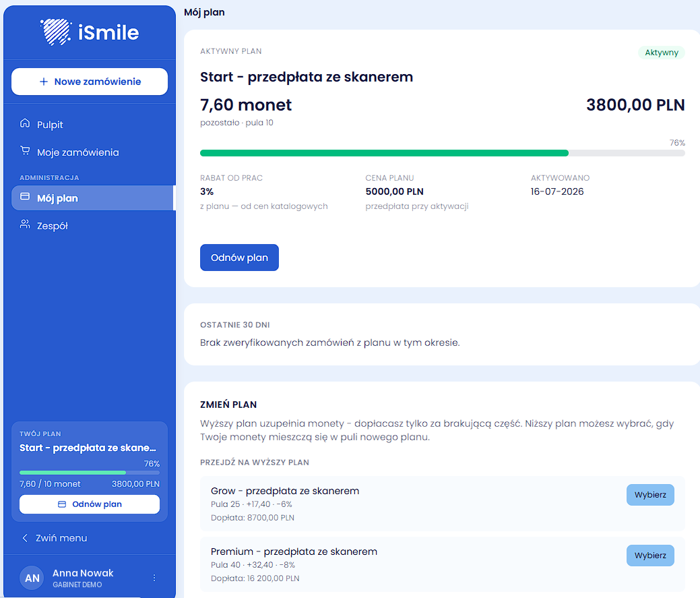Select Mój plan in the sidebar
700x598 pixels.
(x=92, y=198)
